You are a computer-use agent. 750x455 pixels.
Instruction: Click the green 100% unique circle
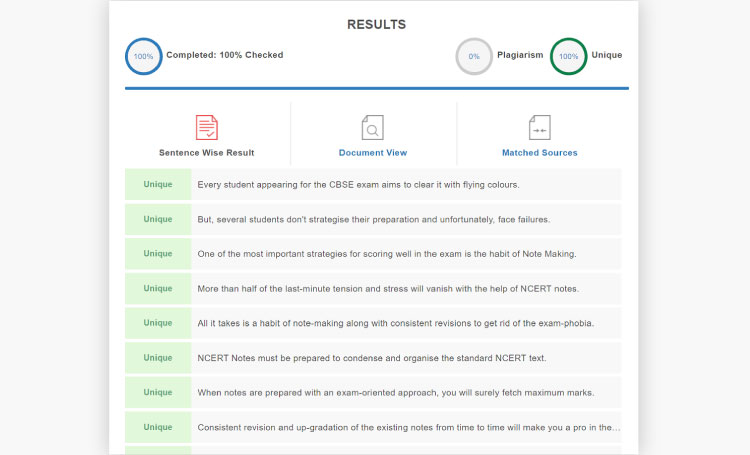[x=568, y=56]
